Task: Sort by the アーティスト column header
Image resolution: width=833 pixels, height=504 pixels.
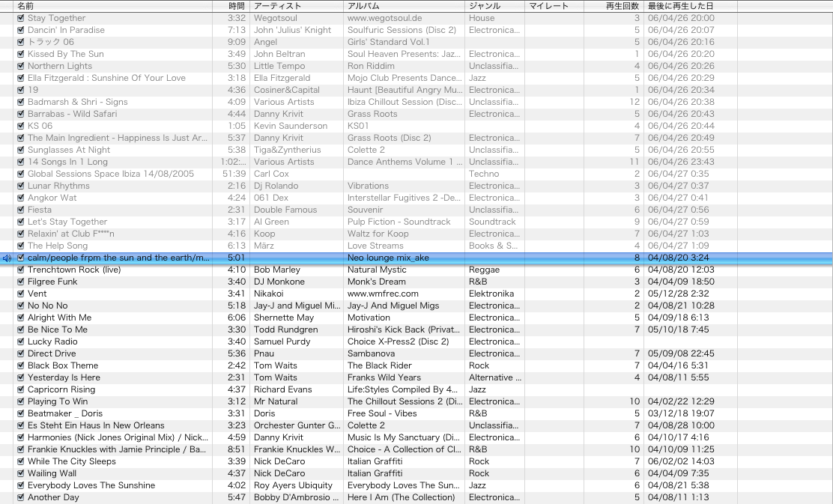Action: tap(297, 6)
